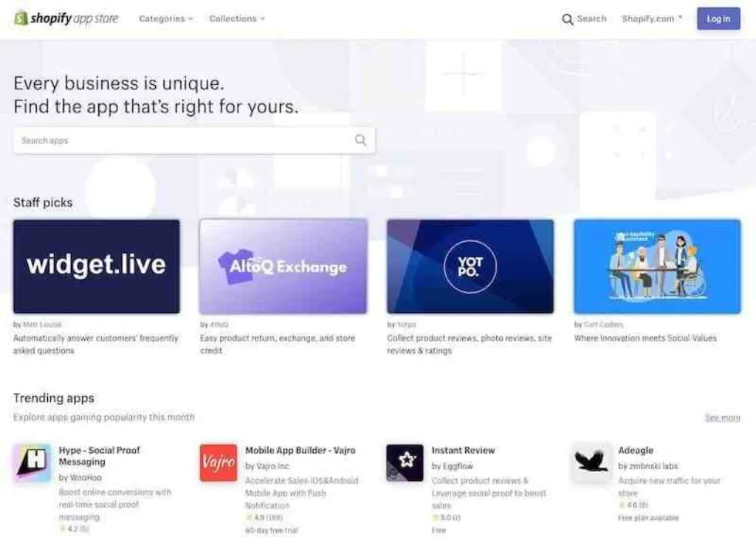Click the Log in button
The height and width of the screenshot is (537, 756).
click(x=718, y=18)
